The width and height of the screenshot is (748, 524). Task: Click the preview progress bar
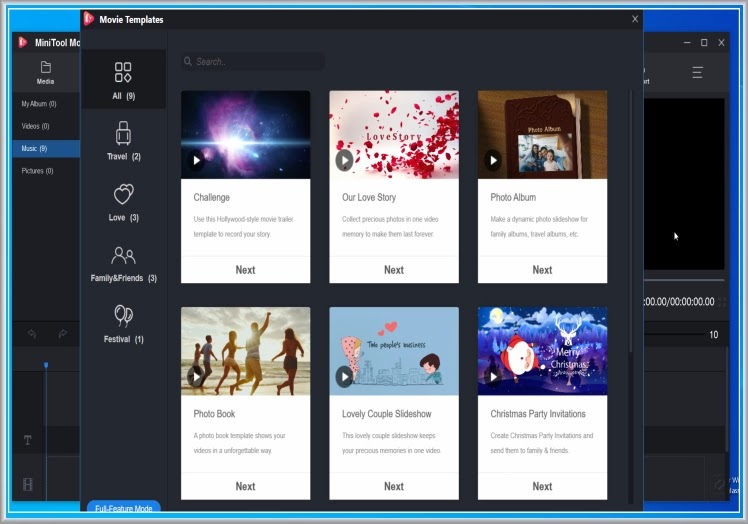(684, 280)
